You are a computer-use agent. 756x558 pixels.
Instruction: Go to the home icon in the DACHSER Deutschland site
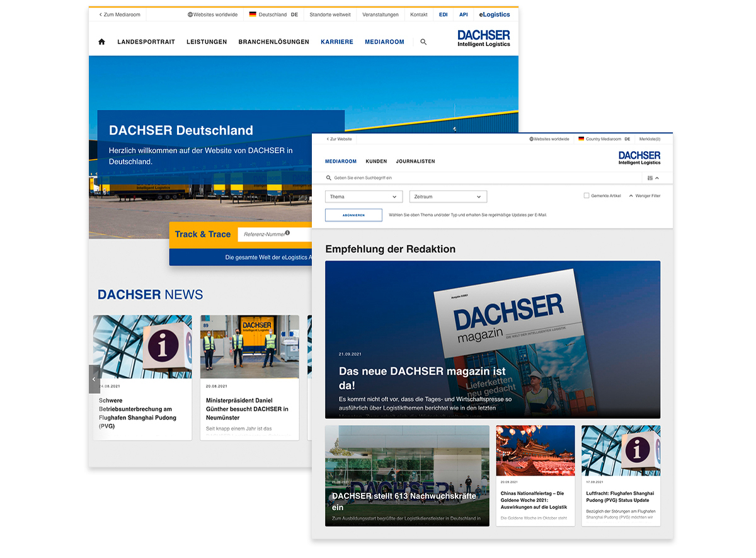click(x=101, y=42)
